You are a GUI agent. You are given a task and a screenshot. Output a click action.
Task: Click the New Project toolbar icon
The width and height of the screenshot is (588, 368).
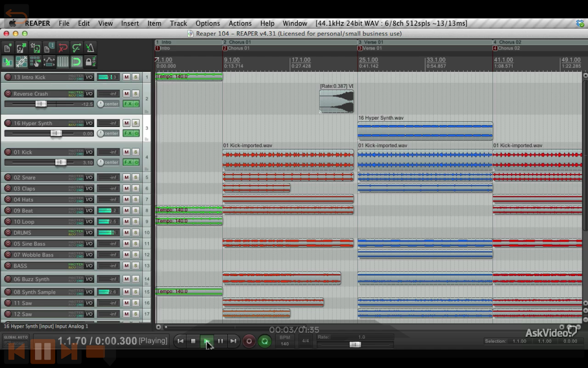[8, 48]
